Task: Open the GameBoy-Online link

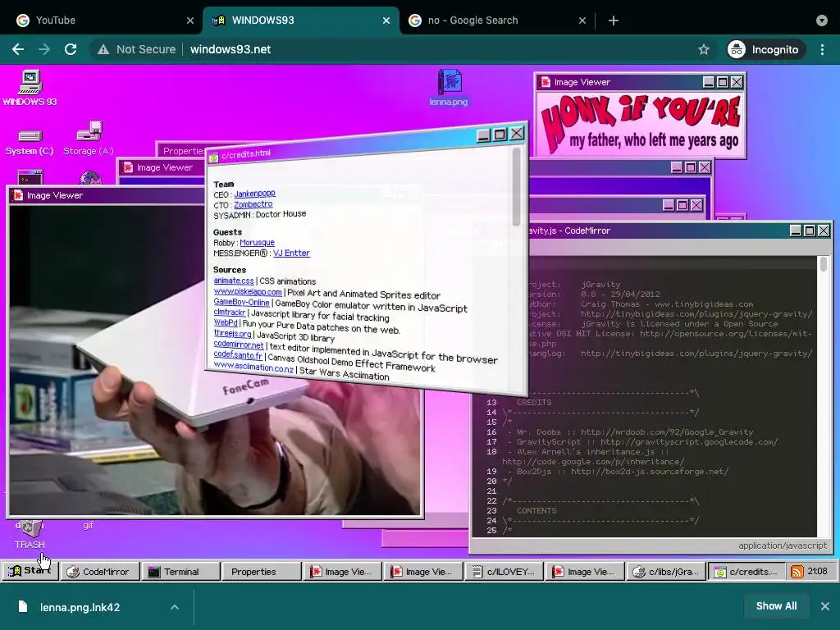Action: [242, 302]
